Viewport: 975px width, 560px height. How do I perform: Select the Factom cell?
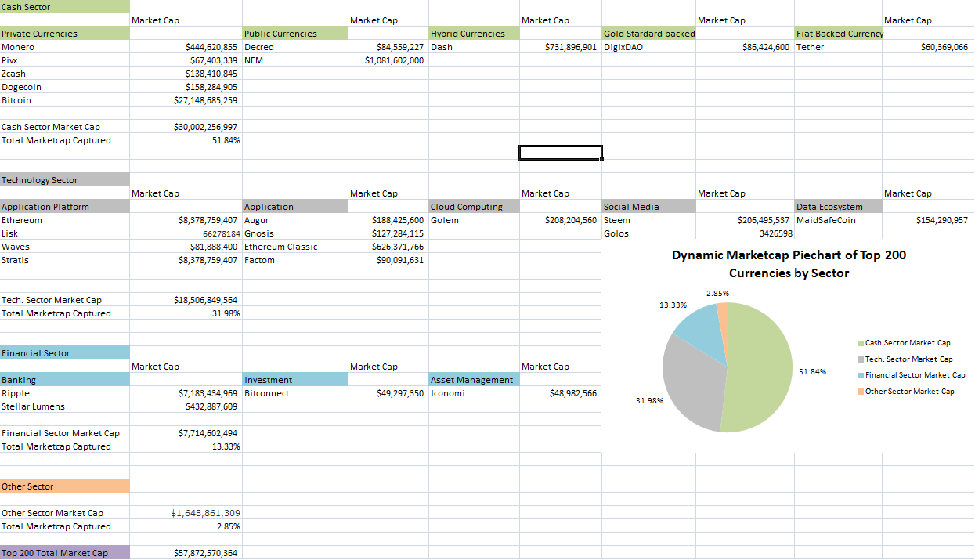tap(295, 260)
